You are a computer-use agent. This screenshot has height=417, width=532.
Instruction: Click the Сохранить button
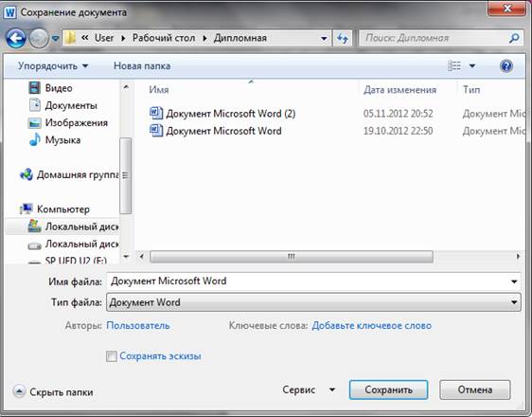[x=388, y=390]
